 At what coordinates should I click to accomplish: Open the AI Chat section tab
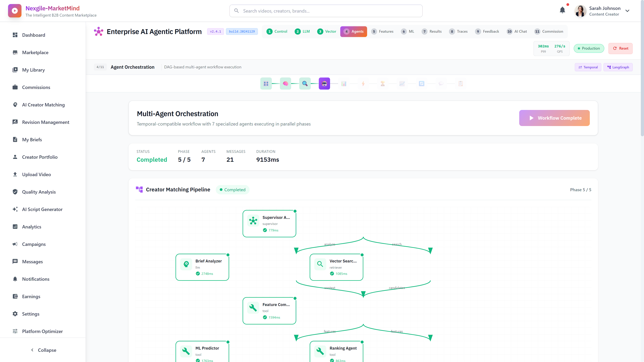coord(517,32)
